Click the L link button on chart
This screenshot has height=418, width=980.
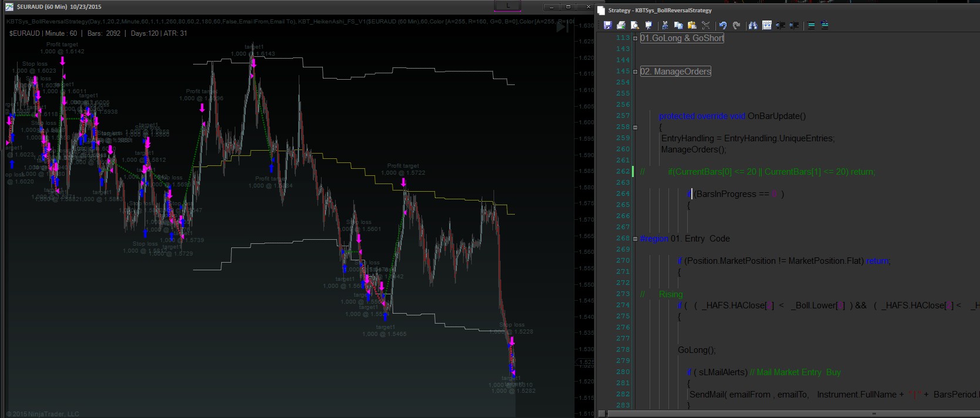pos(508,6)
